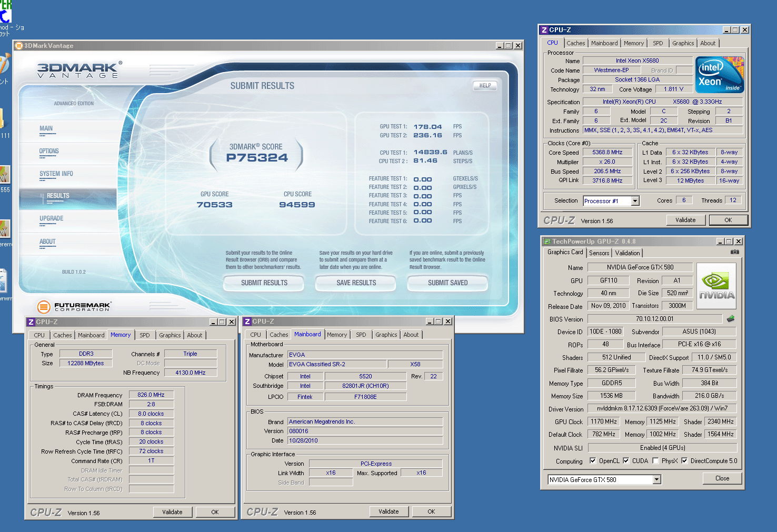Click the HELP button in 3DMark

pos(485,85)
